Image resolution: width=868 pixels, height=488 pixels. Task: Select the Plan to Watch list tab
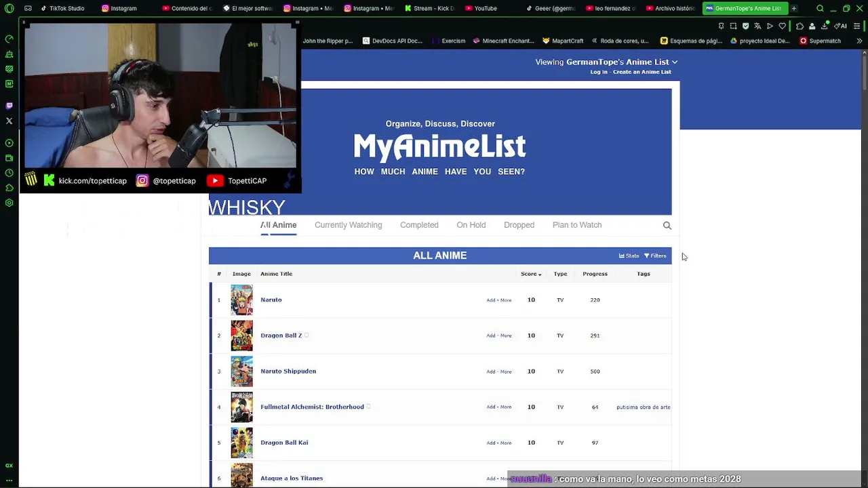point(577,225)
